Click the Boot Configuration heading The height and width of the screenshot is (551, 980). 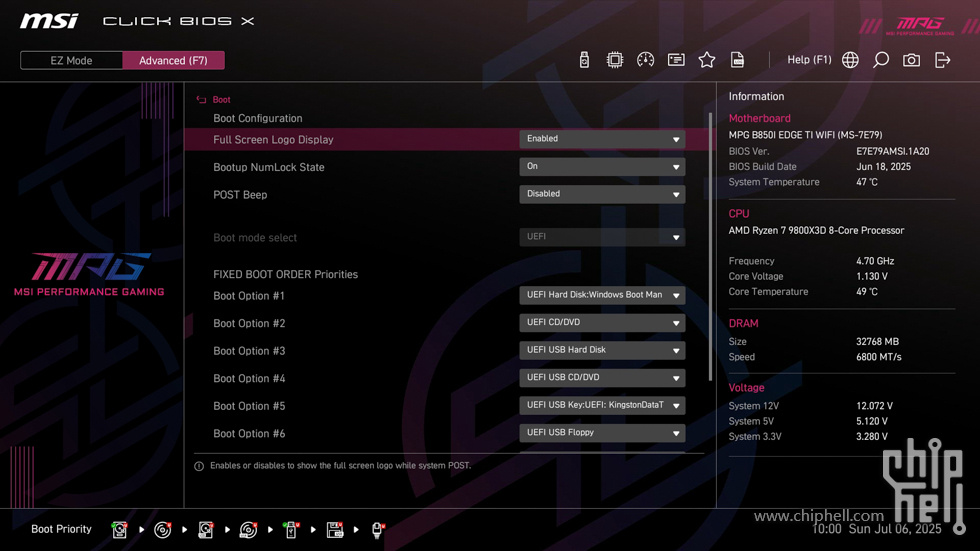pyautogui.click(x=258, y=118)
